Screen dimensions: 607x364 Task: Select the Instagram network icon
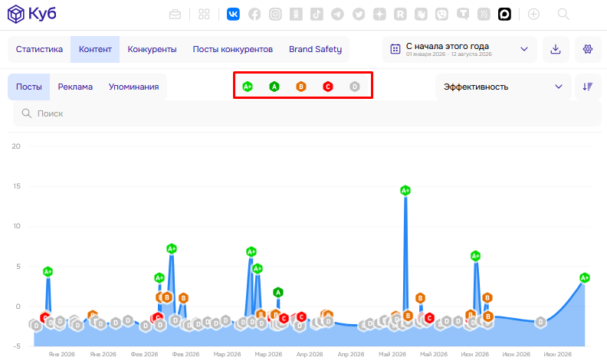[x=275, y=15]
